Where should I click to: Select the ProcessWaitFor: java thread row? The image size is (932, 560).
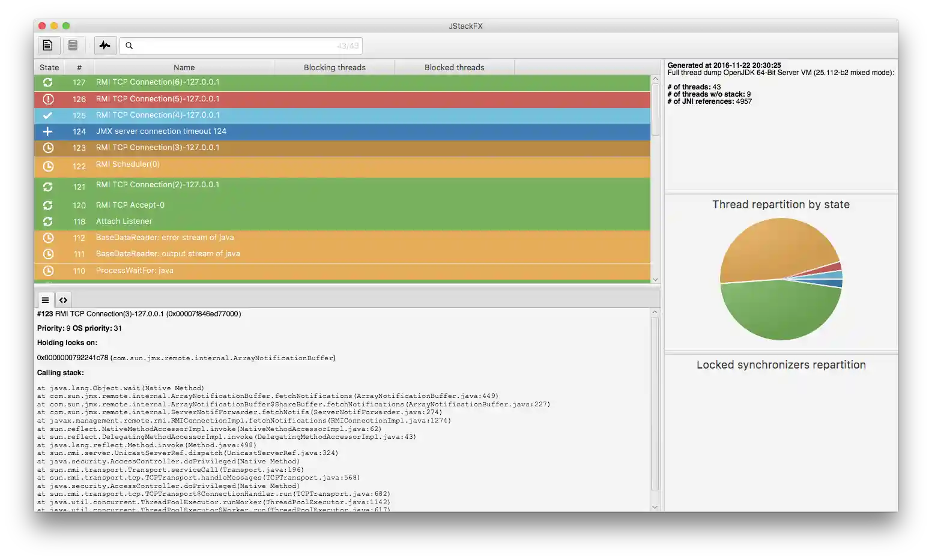(240, 271)
